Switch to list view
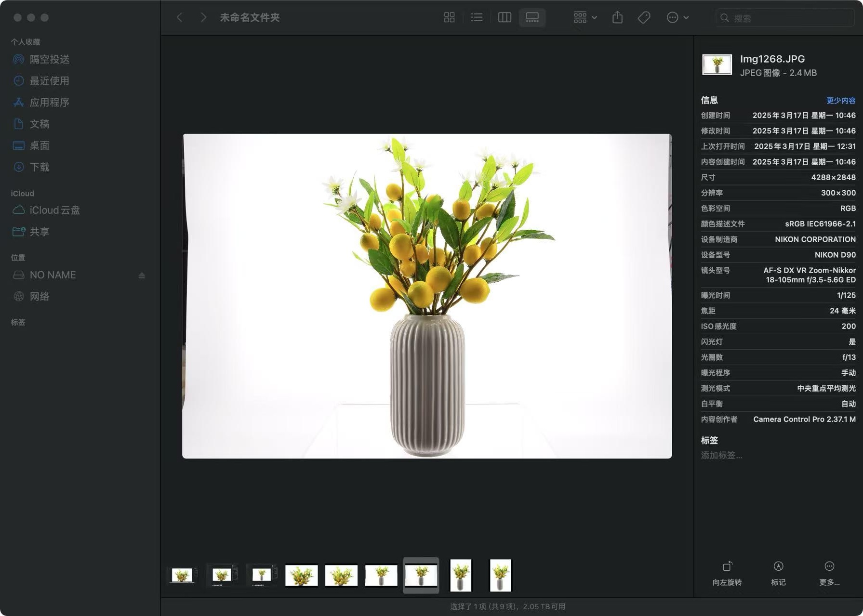The height and width of the screenshot is (616, 863). point(477,18)
